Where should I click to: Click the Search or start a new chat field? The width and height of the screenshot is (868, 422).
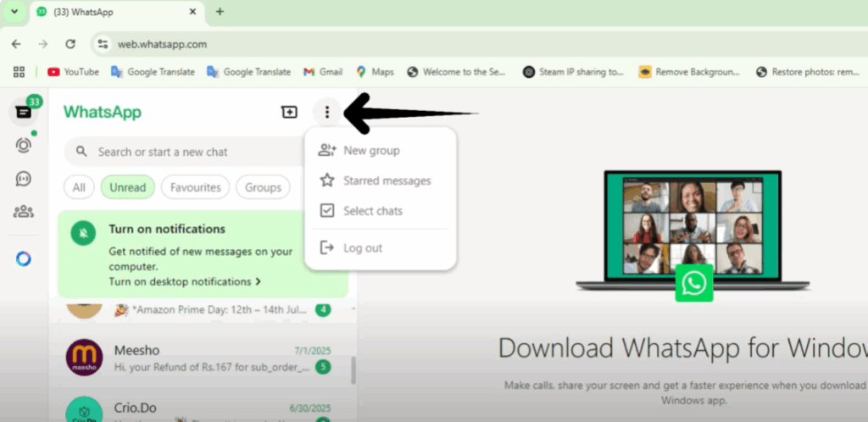182,152
